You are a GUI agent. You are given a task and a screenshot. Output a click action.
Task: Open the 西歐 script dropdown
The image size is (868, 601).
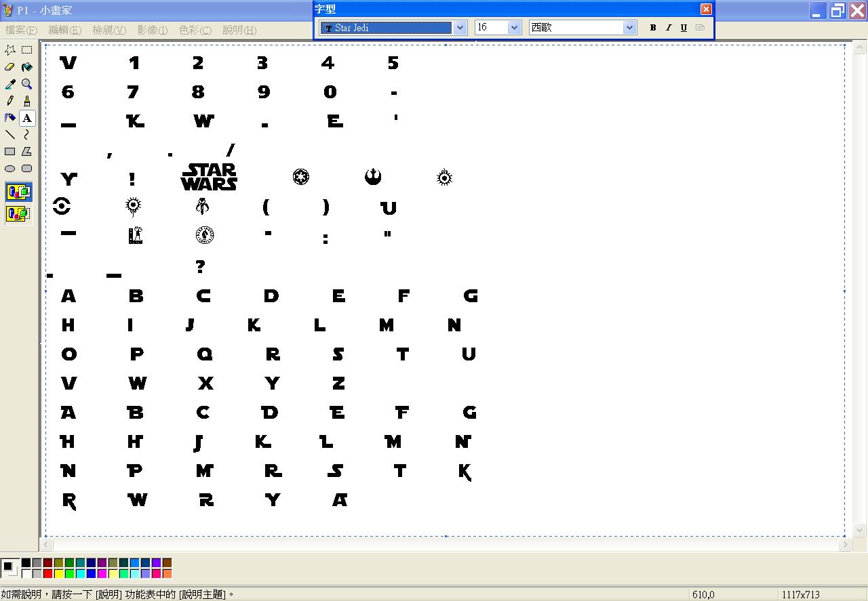point(630,28)
